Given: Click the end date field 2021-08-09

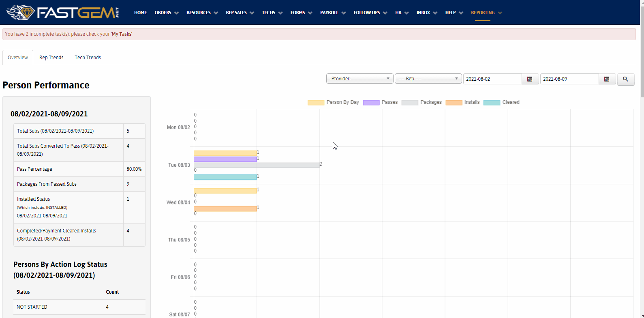Looking at the screenshot, I should point(569,79).
